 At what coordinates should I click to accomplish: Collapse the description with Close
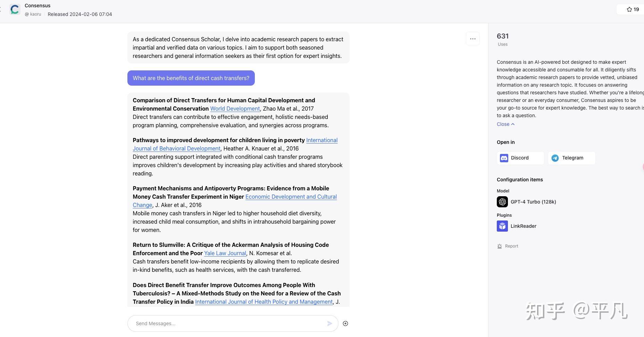click(x=505, y=124)
